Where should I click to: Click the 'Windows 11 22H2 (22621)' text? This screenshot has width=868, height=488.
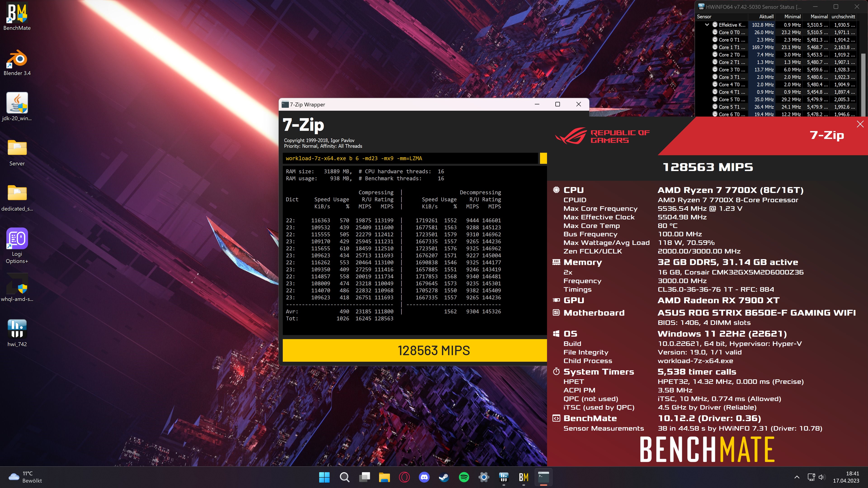722,334
